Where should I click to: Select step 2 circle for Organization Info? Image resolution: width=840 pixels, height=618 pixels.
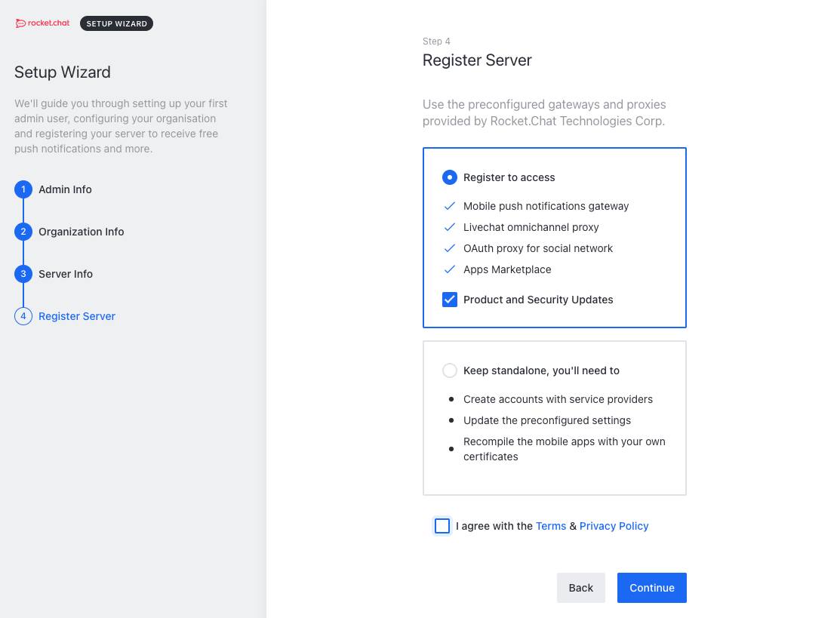[23, 232]
